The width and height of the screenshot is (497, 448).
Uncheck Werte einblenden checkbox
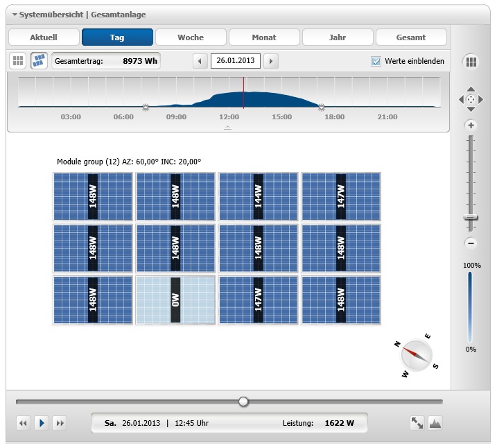click(x=376, y=61)
